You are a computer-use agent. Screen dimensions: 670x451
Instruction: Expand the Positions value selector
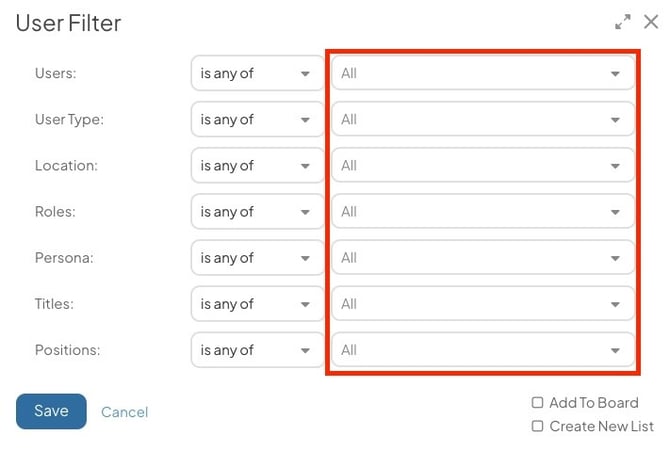pyautogui.click(x=483, y=350)
